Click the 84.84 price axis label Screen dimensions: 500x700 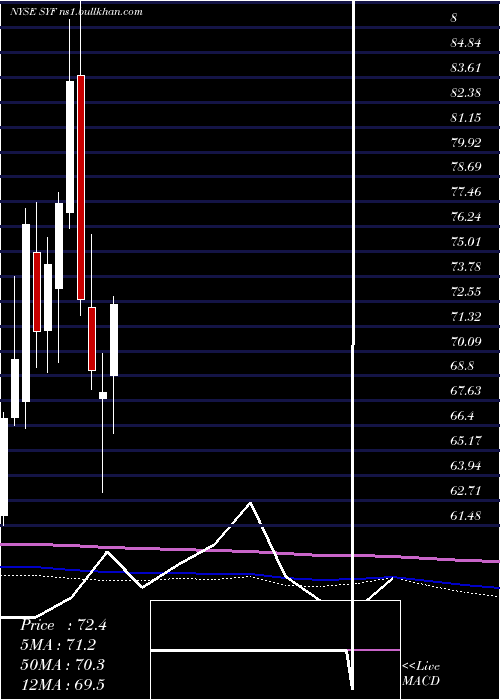[x=466, y=43]
